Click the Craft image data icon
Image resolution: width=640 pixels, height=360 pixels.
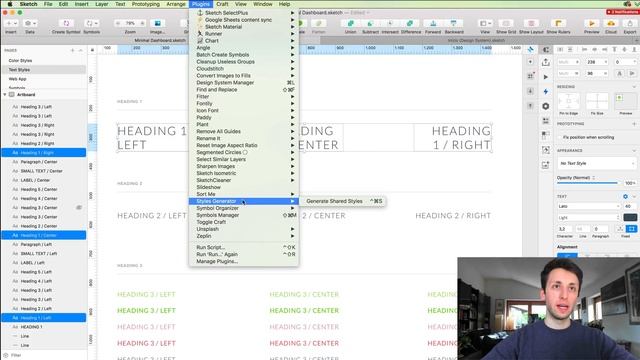(x=546, y=150)
